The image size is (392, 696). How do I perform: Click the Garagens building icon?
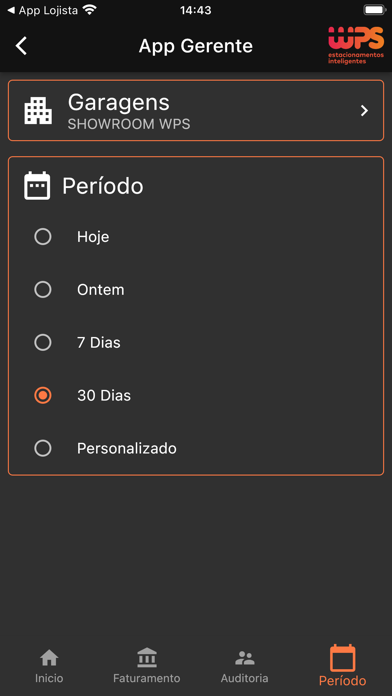click(38, 111)
